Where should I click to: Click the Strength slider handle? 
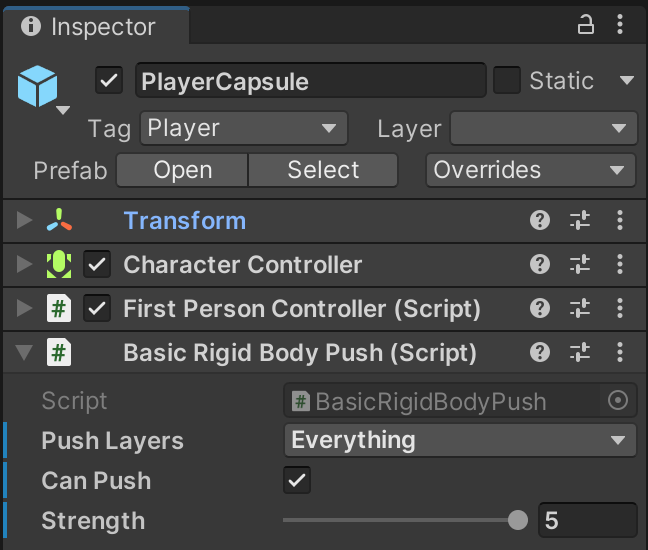(518, 520)
